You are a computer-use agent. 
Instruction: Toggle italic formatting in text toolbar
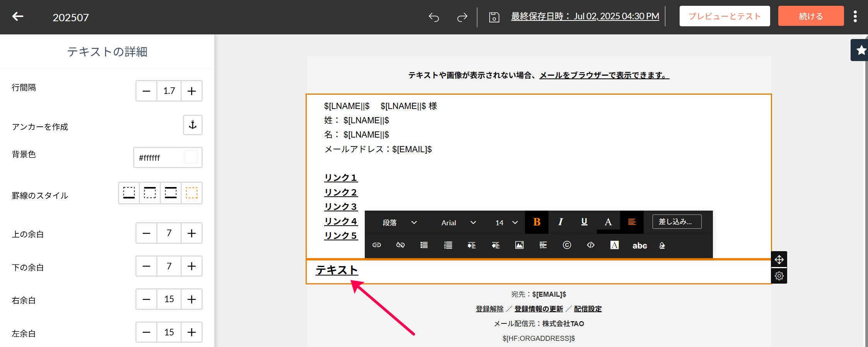(x=560, y=222)
